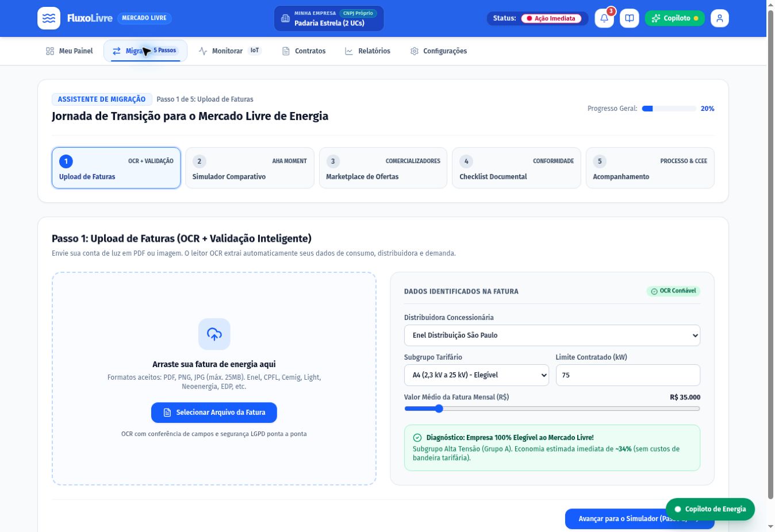Click the Valor Médio da Fatura slider handle
Screen dimensions: 775x532
pos(439,409)
